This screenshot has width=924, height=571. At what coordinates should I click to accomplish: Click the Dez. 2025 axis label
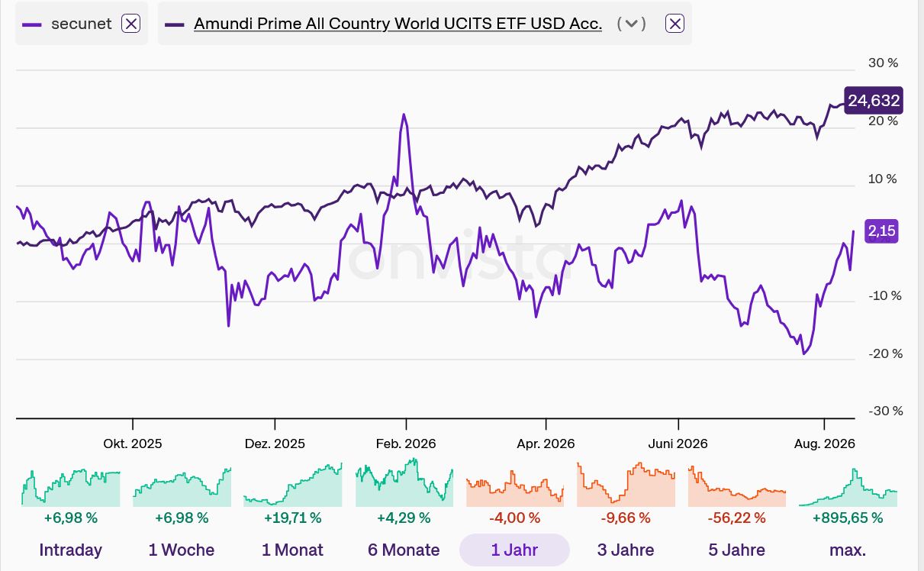pyautogui.click(x=275, y=444)
